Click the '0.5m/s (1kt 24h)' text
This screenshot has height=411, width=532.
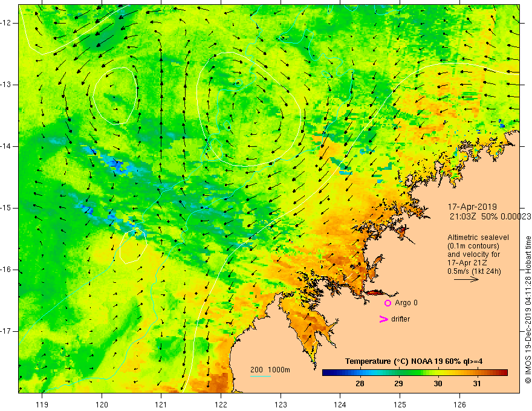474,271
